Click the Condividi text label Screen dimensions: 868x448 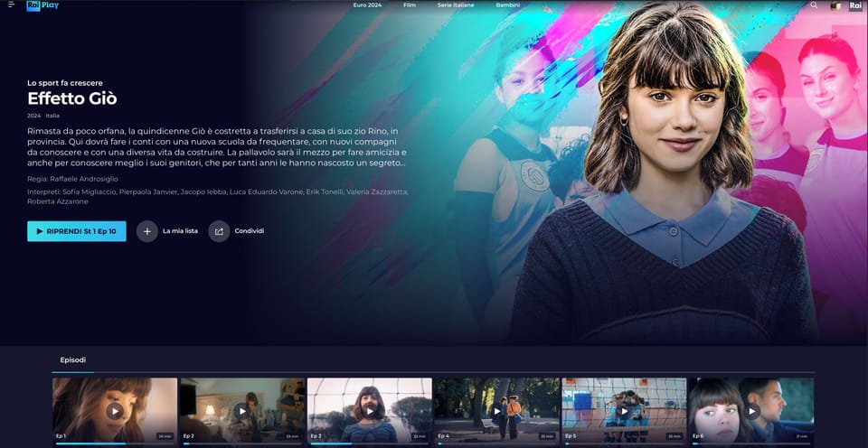[250, 231]
